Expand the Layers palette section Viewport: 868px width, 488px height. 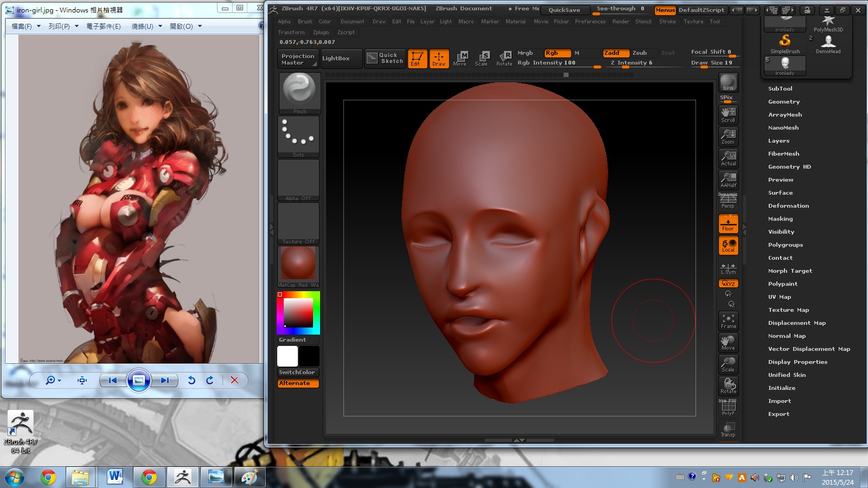tap(778, 140)
